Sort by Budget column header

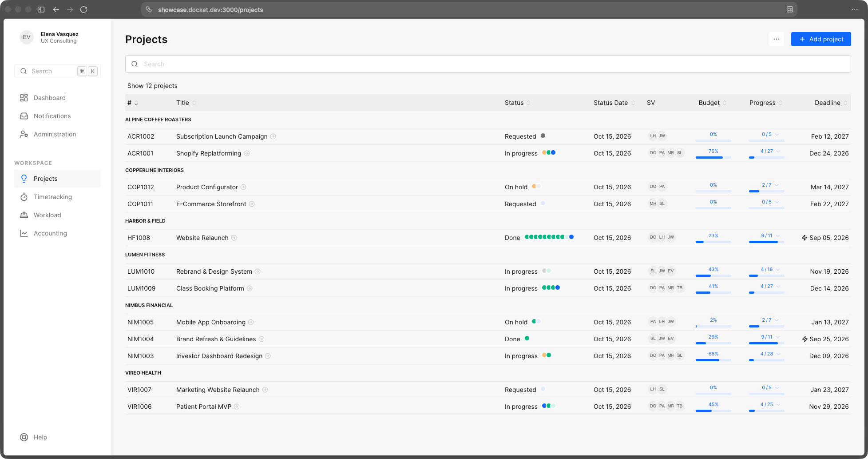pos(713,103)
